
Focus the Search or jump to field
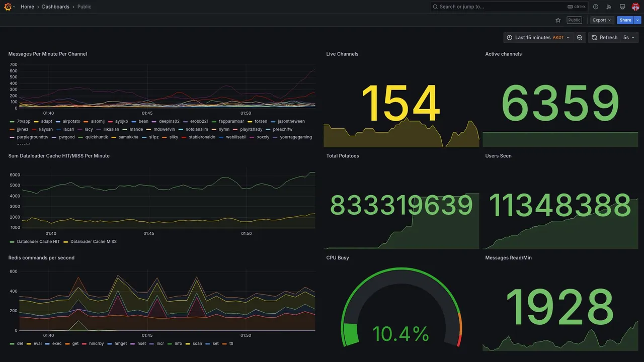point(509,7)
